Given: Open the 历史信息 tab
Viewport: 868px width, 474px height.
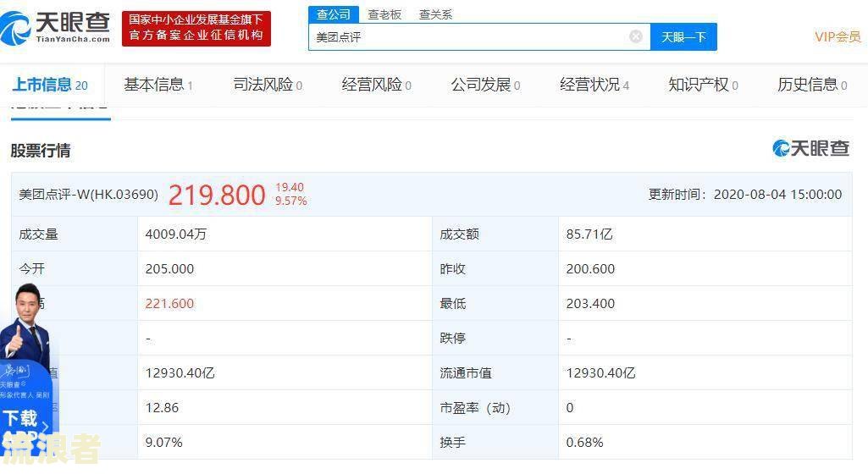Looking at the screenshot, I should (812, 85).
